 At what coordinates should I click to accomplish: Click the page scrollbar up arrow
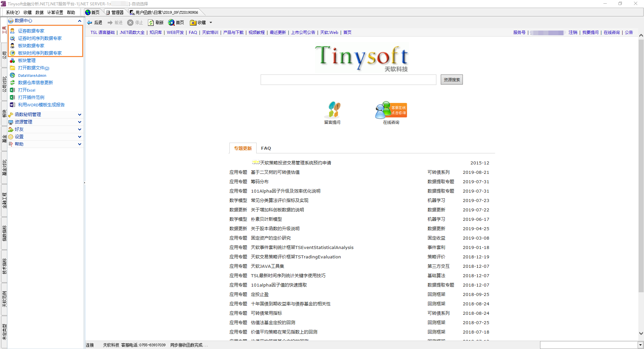click(641, 35)
